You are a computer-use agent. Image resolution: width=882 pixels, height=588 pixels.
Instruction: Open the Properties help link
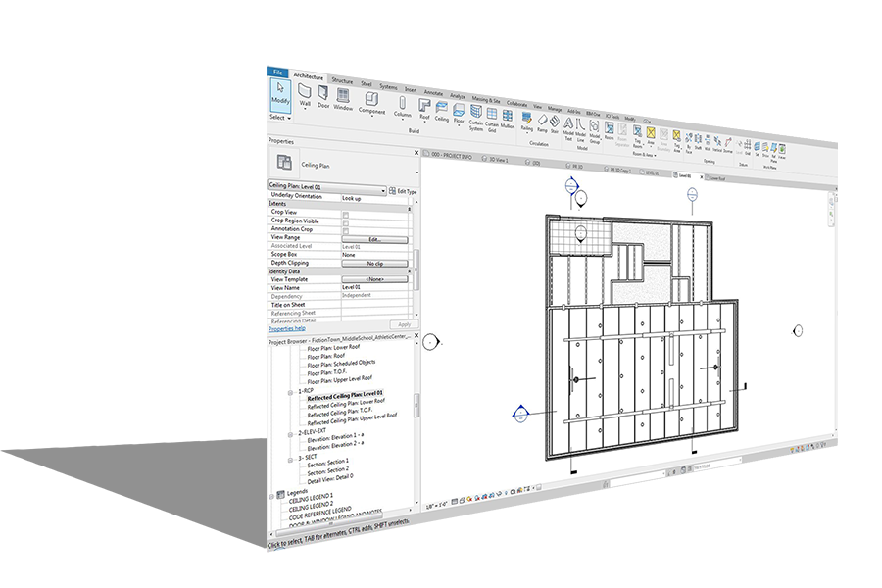click(x=287, y=328)
